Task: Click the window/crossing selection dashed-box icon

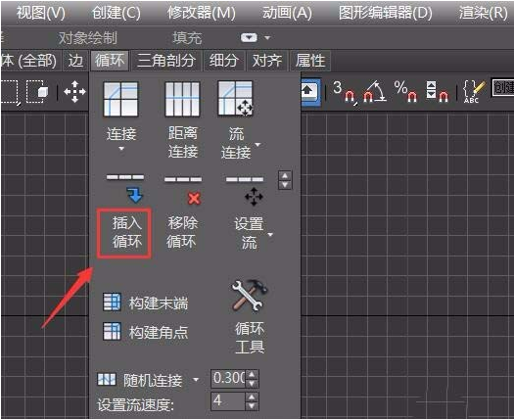Action: click(37, 92)
